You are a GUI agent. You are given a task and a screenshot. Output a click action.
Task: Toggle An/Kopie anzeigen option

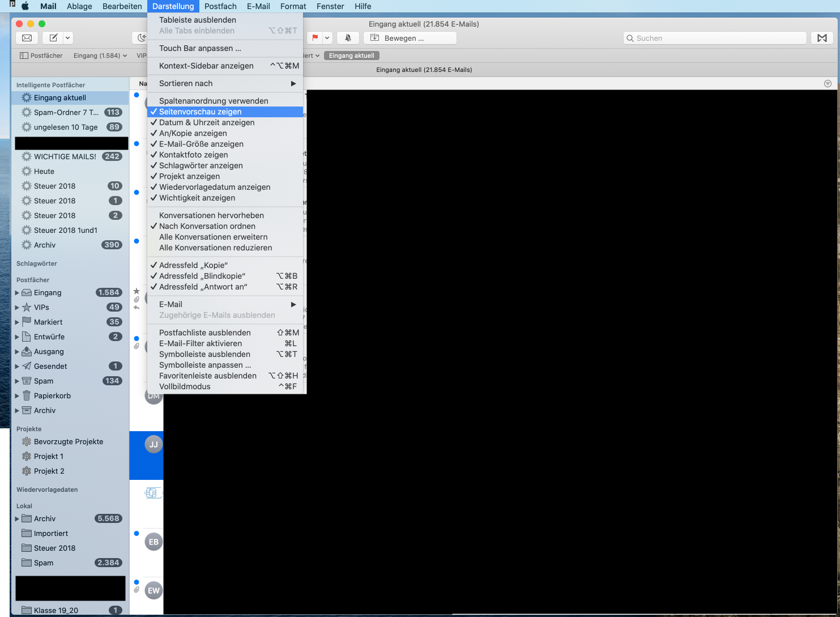click(x=225, y=133)
